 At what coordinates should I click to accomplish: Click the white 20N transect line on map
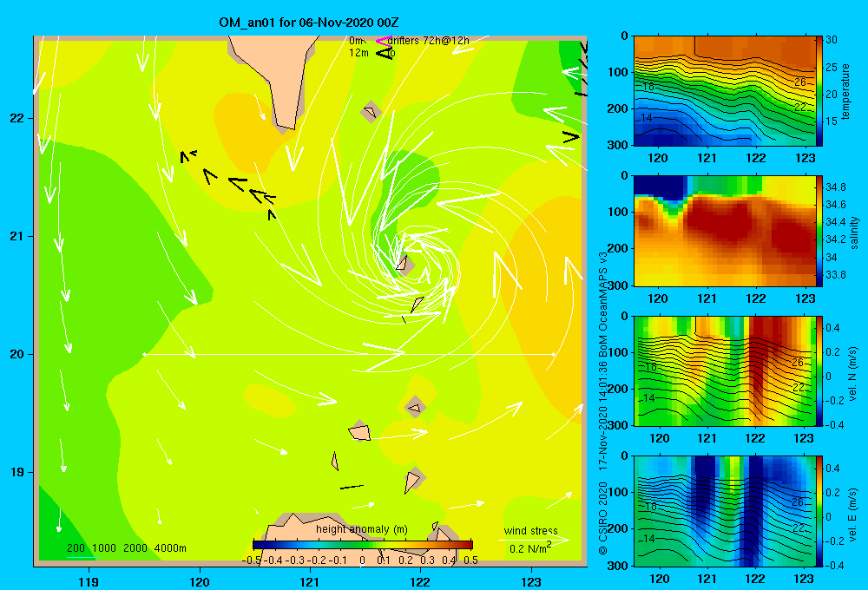(x=349, y=354)
